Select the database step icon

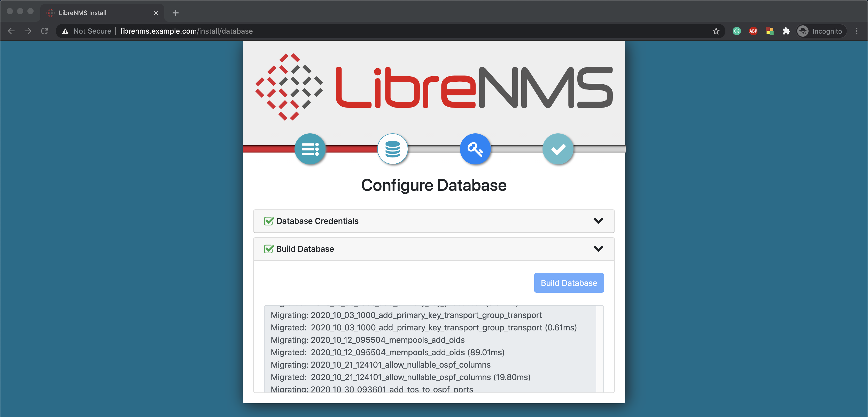(x=392, y=149)
